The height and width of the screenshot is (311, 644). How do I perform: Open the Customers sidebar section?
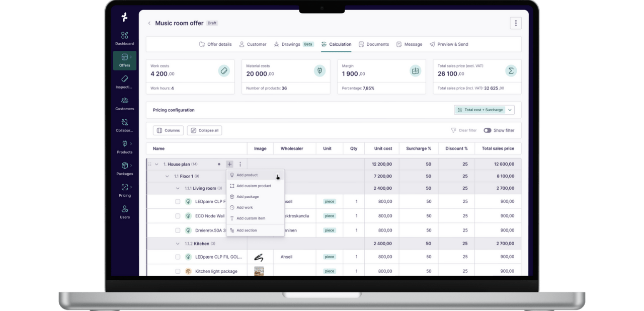[x=124, y=104]
